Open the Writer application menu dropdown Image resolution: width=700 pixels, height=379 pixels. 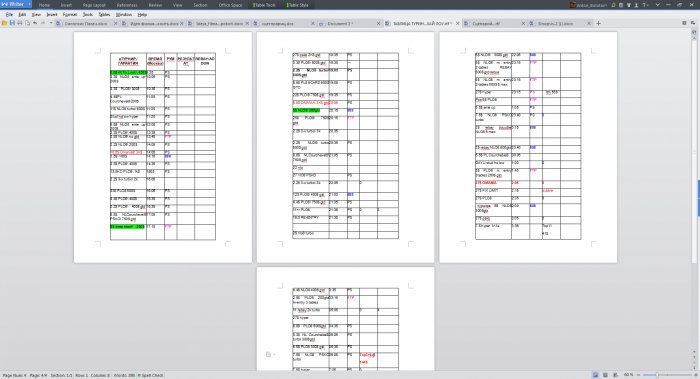click(16, 4)
